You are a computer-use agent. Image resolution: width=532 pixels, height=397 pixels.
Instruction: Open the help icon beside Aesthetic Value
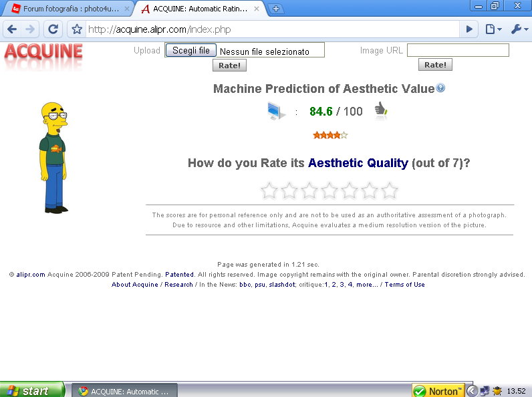click(440, 88)
